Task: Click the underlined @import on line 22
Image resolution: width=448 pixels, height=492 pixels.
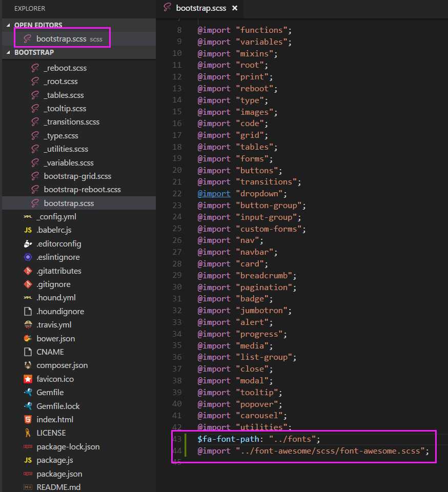Action: pos(214,194)
